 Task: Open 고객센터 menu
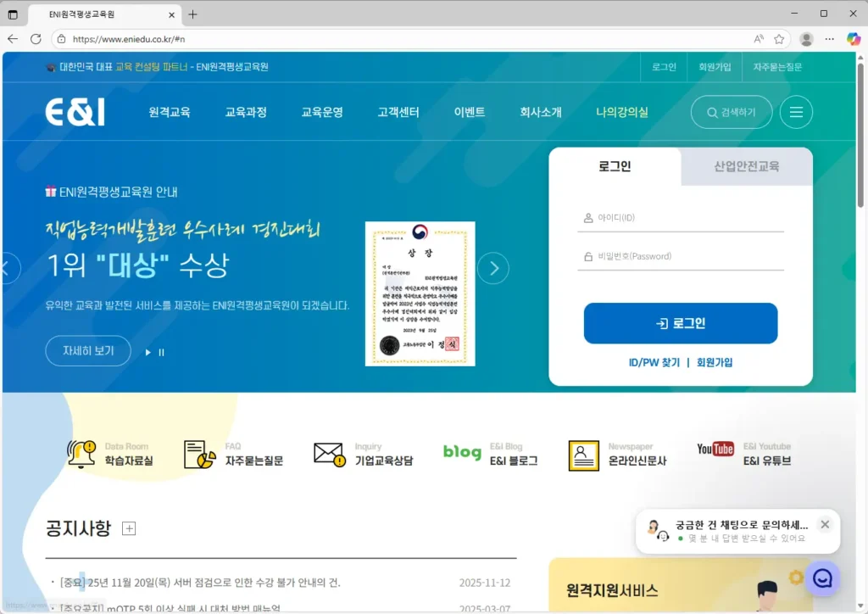[x=398, y=112]
